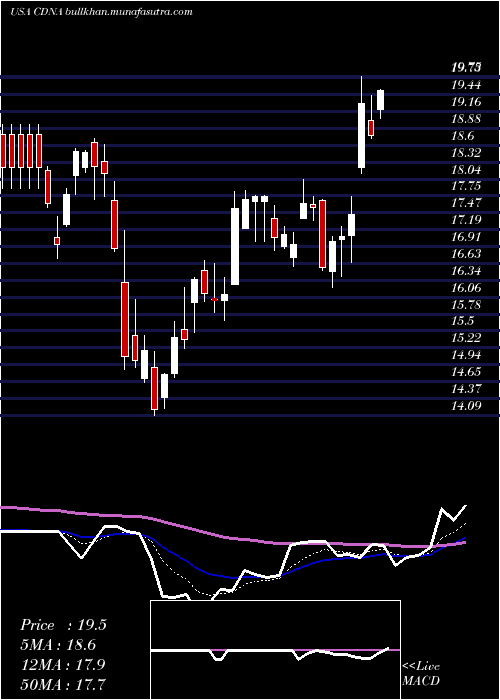The height and width of the screenshot is (700, 500).
Task: Click the 19.16 price axis label
Action: (x=466, y=102)
